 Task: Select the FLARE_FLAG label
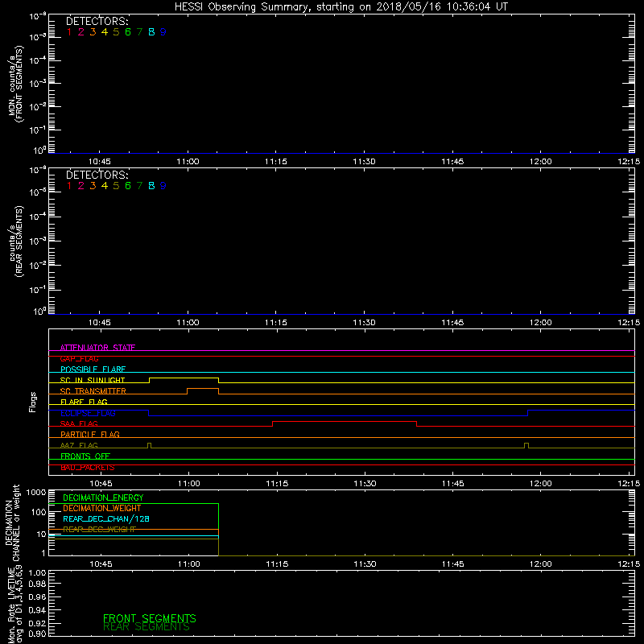[84, 402]
